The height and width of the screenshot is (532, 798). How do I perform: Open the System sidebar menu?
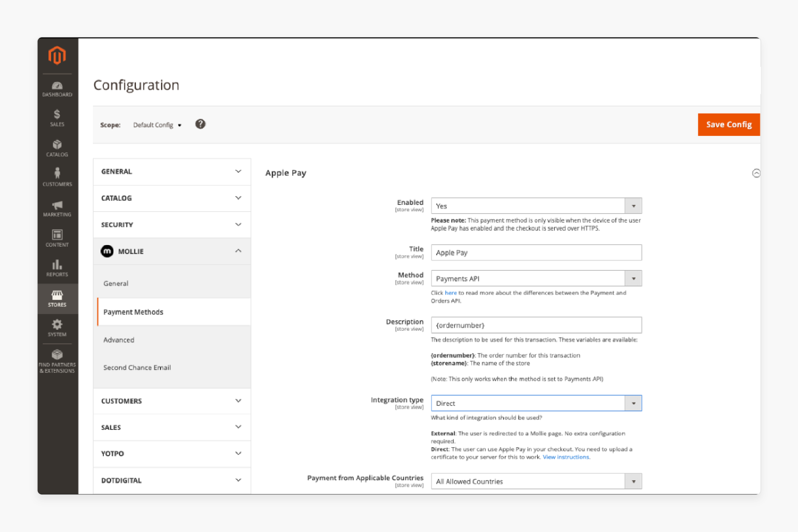coord(57,328)
